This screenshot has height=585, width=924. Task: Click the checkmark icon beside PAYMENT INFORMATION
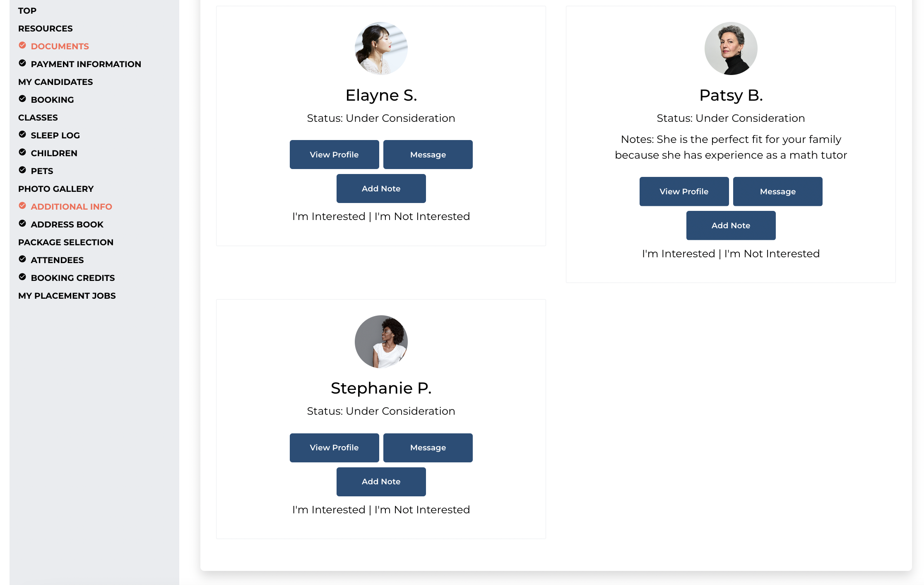tap(23, 63)
